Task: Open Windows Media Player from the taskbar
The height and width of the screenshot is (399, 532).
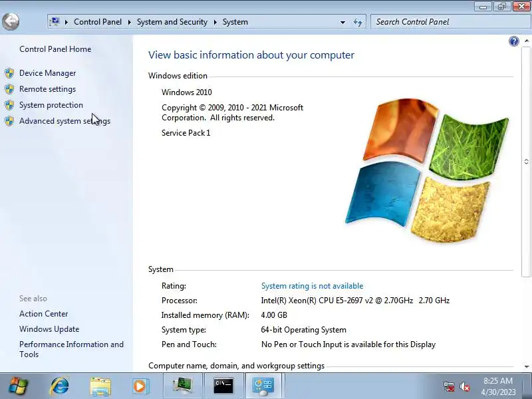Action: click(x=140, y=386)
